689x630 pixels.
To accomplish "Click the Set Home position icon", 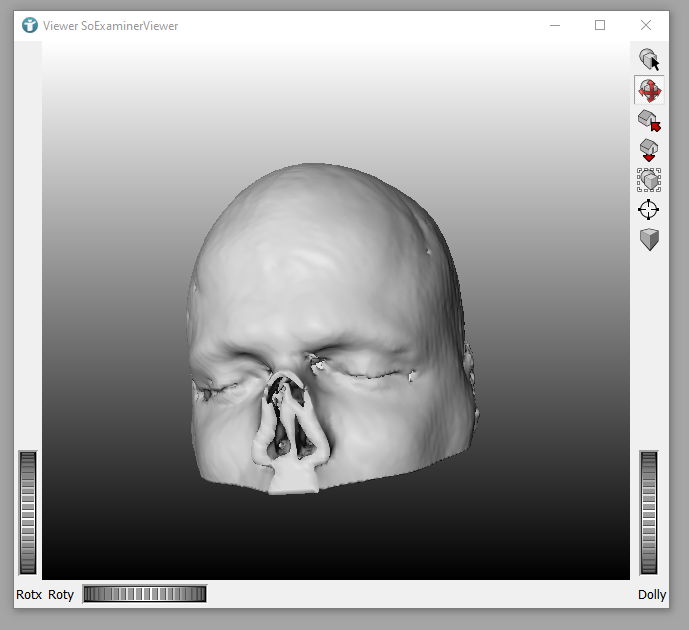I will pos(649,150).
